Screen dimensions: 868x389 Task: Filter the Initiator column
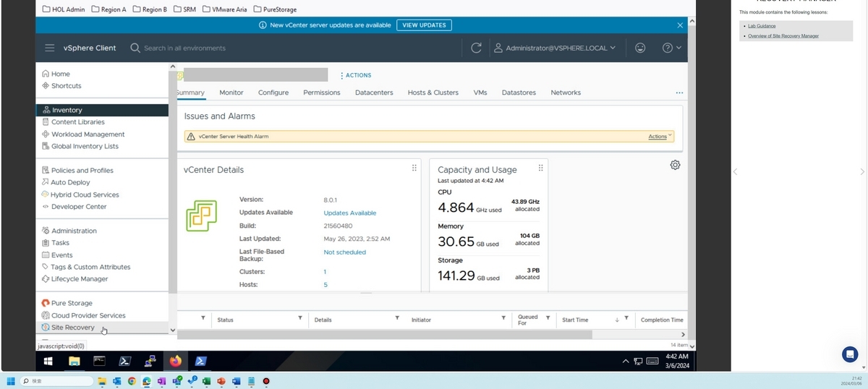tap(503, 318)
